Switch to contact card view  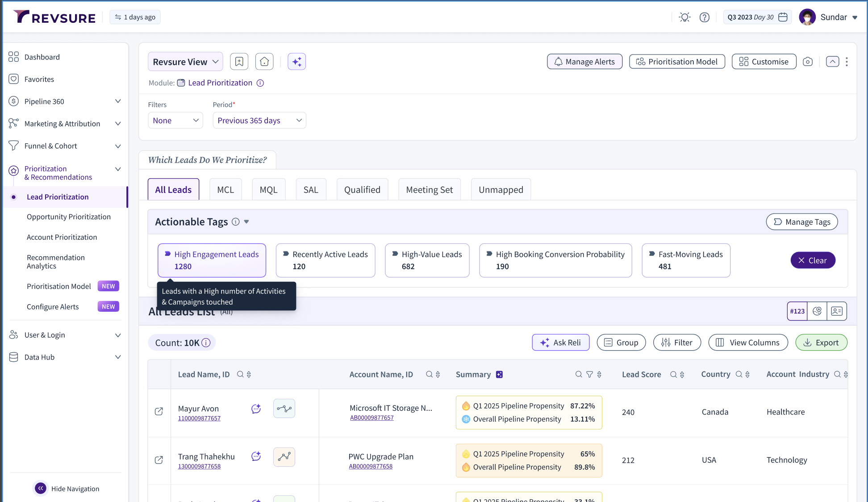[837, 311]
